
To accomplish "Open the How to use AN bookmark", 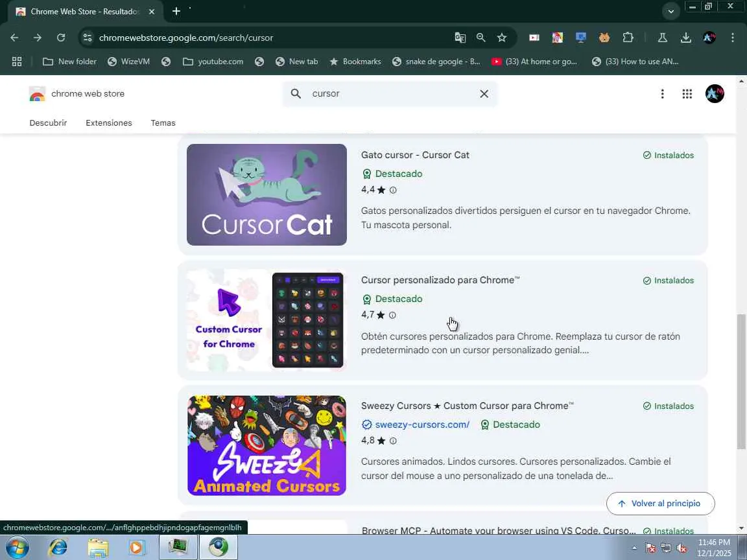I will tap(635, 62).
